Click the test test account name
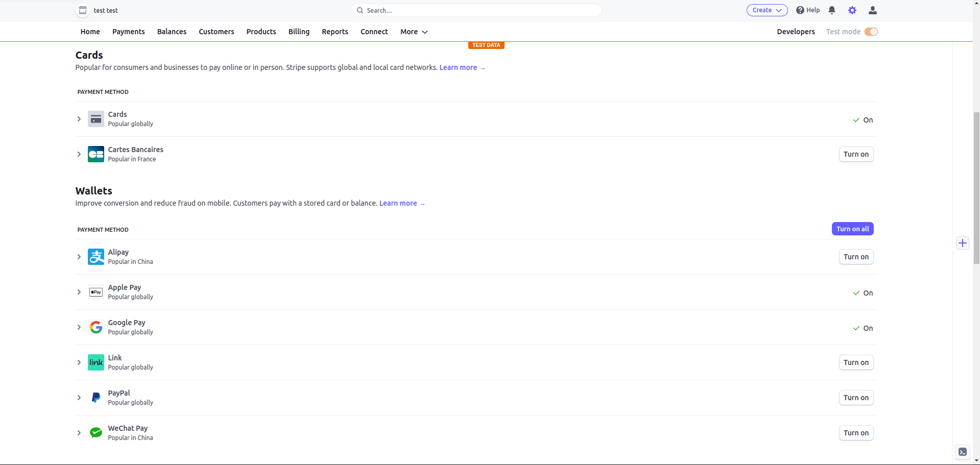 [106, 10]
